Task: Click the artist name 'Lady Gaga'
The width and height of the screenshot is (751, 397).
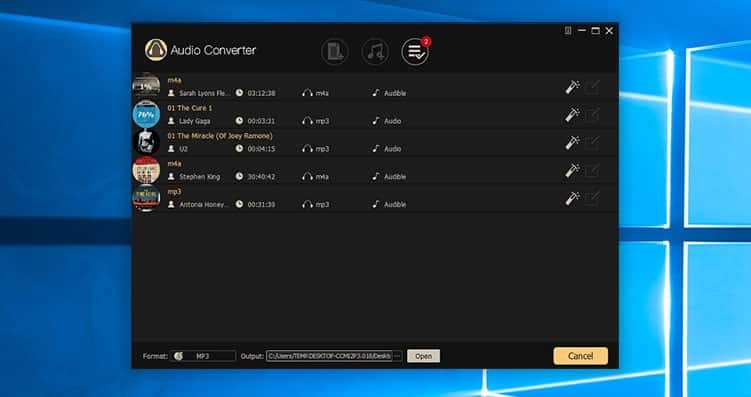Action: point(194,121)
